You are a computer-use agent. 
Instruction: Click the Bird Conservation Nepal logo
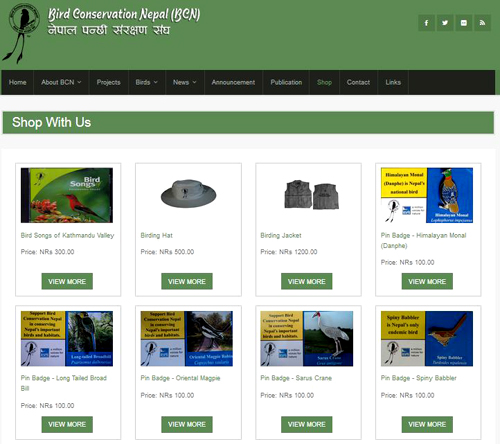coord(20,33)
